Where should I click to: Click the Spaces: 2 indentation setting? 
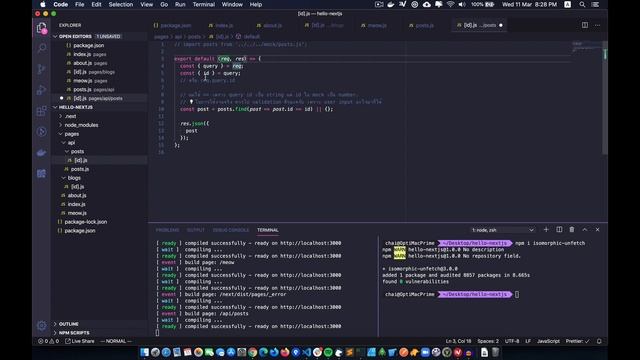coord(488,341)
